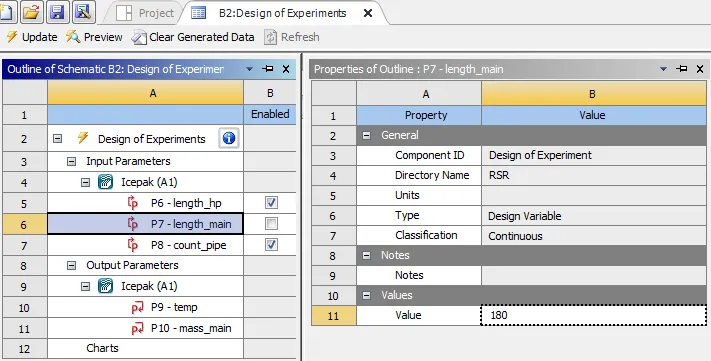Click the Save As icon in toolbar

click(x=83, y=12)
